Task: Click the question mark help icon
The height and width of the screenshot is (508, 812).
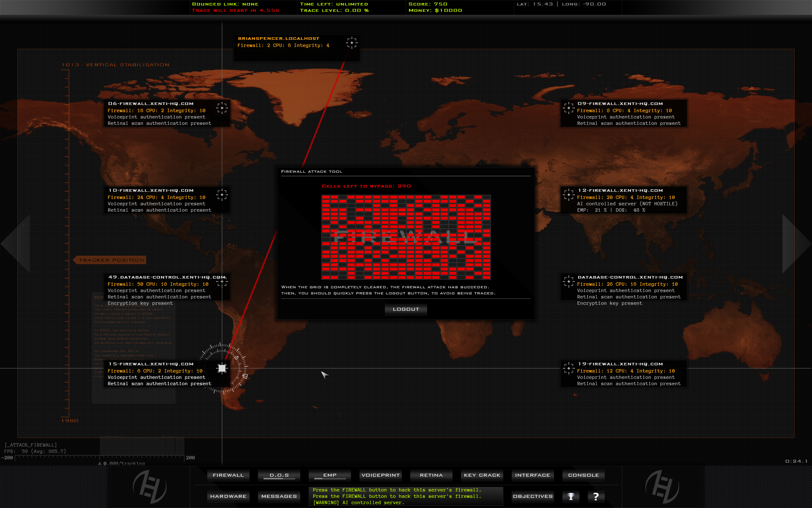Action: 596,496
